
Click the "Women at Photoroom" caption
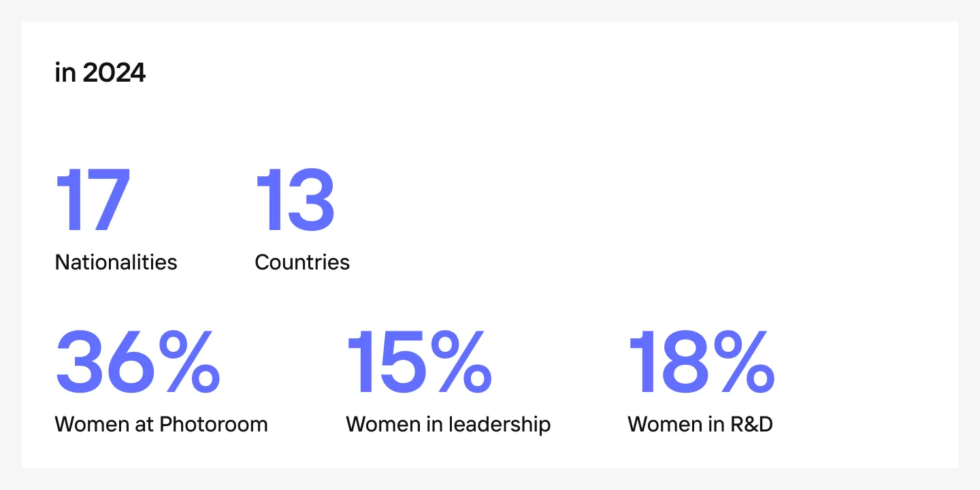tap(161, 424)
